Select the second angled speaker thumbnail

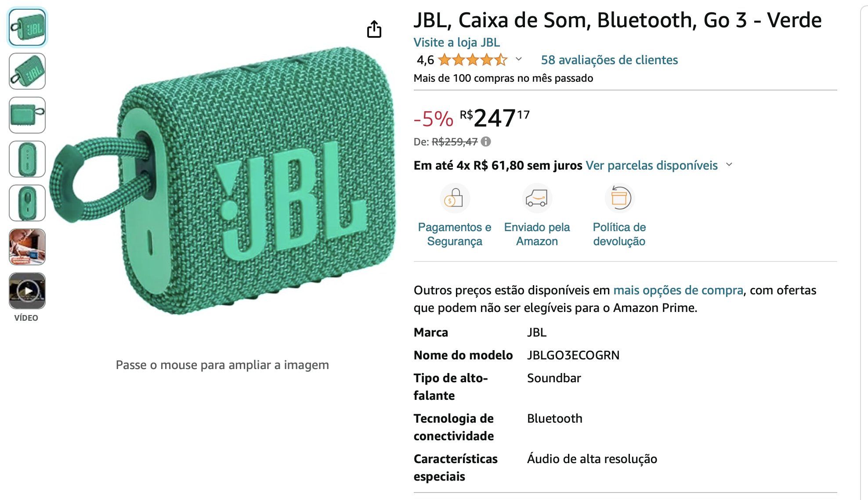pyautogui.click(x=27, y=71)
